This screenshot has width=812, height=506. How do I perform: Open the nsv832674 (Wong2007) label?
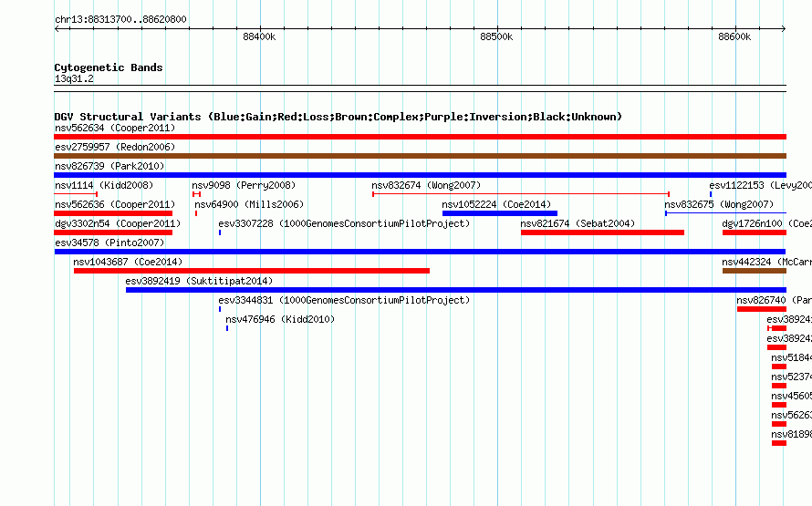(426, 185)
